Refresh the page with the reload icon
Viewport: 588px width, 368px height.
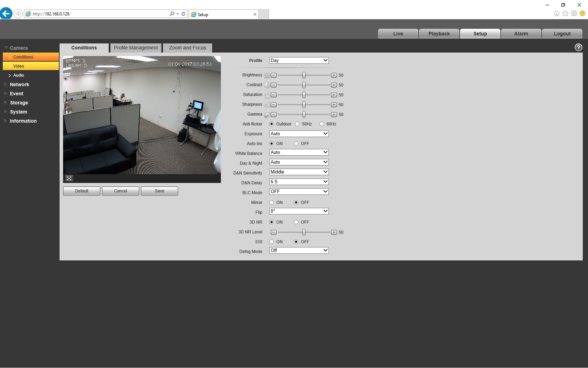coord(183,14)
